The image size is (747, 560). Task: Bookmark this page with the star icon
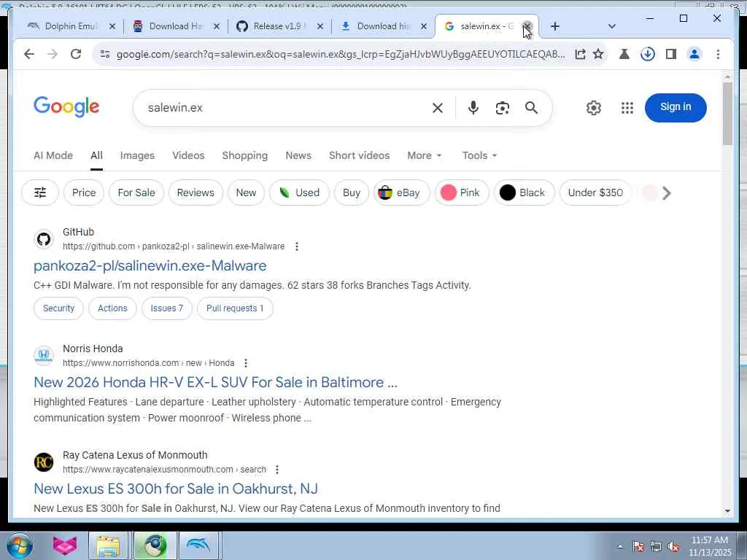[598, 54]
